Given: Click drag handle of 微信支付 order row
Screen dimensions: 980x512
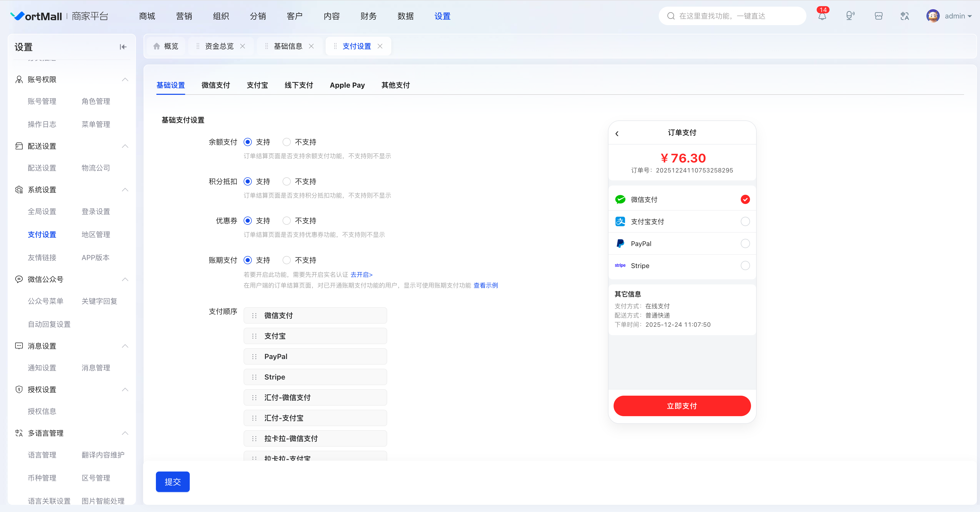Looking at the screenshot, I should tap(255, 315).
